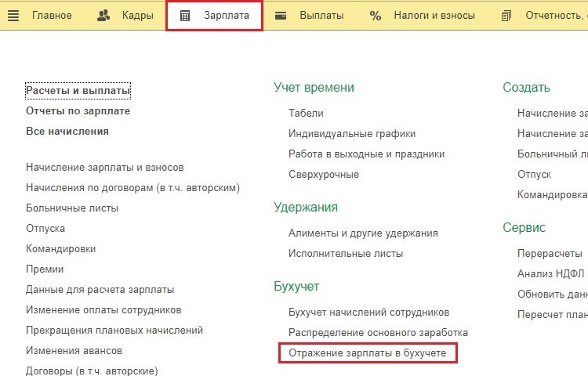
Task: Open Индивидуальные графики
Action: click(x=352, y=133)
